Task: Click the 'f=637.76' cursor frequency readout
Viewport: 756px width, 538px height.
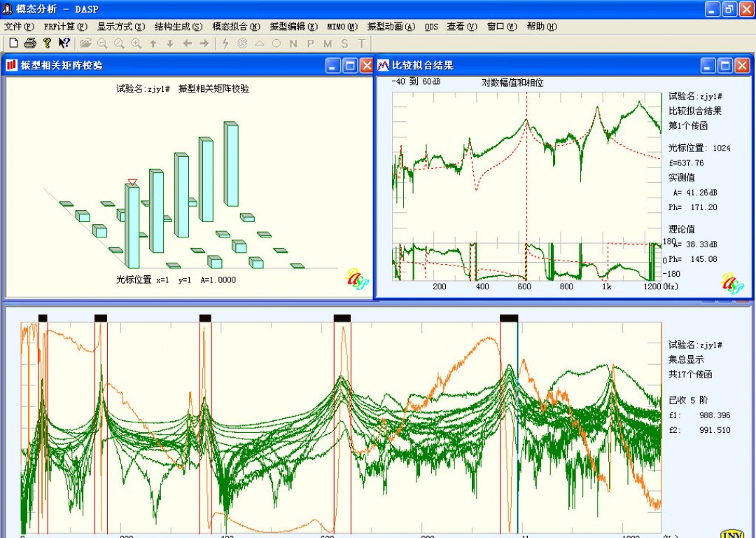Action: 687,163
